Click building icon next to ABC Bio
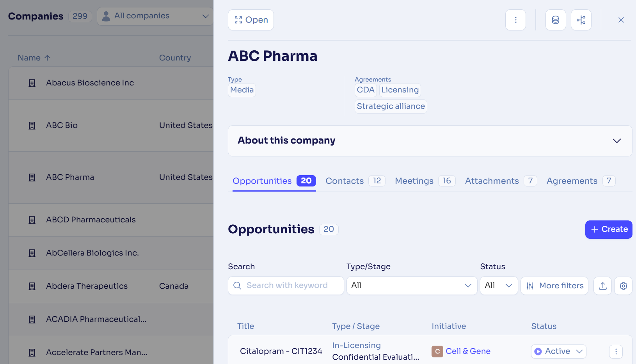Viewport: 636px width, 364px height. (x=32, y=126)
